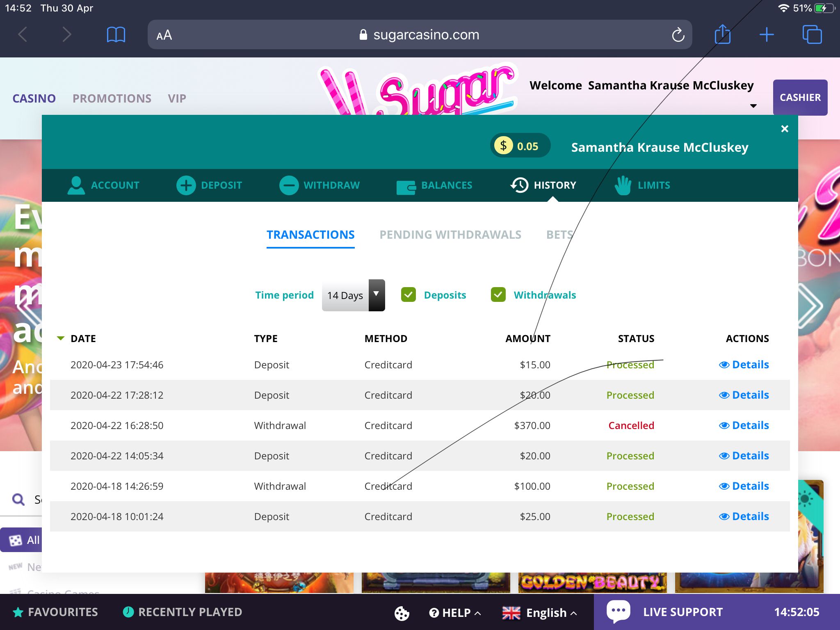Close the cashier panel with the X
This screenshot has width=840, height=630.
[x=785, y=129]
